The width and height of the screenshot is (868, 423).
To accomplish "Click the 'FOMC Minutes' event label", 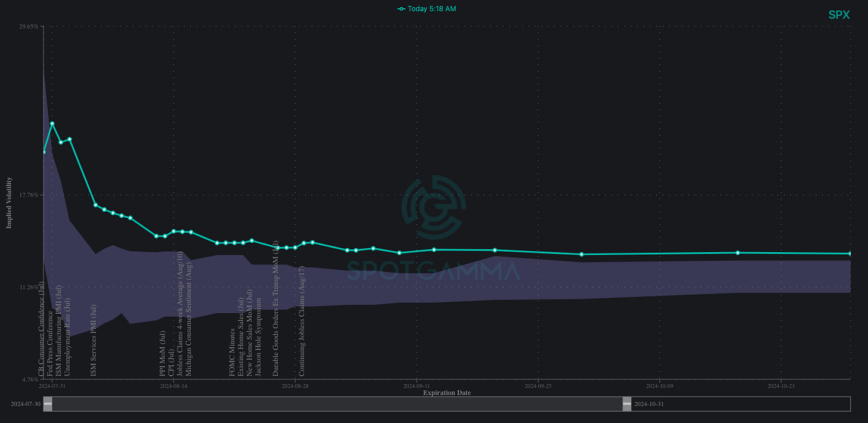I will pyautogui.click(x=232, y=352).
